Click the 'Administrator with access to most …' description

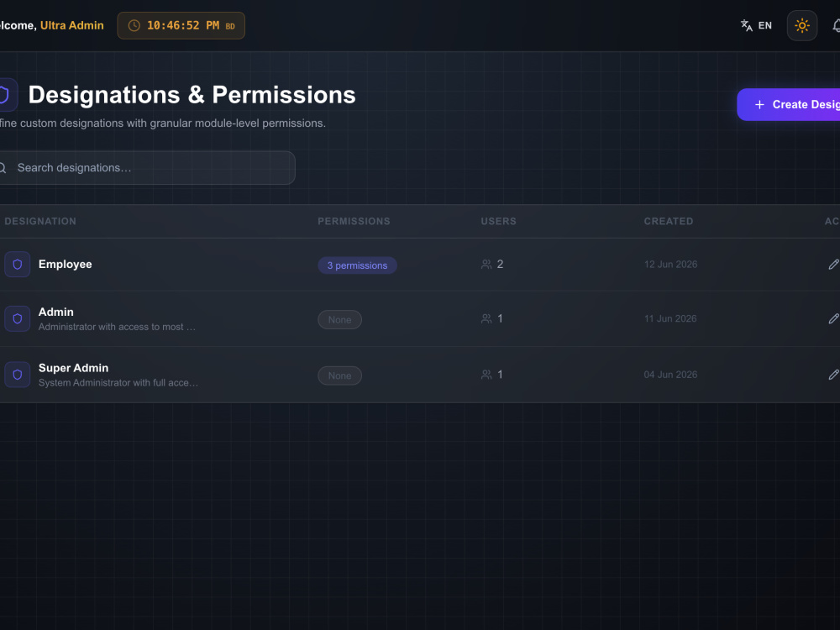pyautogui.click(x=117, y=327)
